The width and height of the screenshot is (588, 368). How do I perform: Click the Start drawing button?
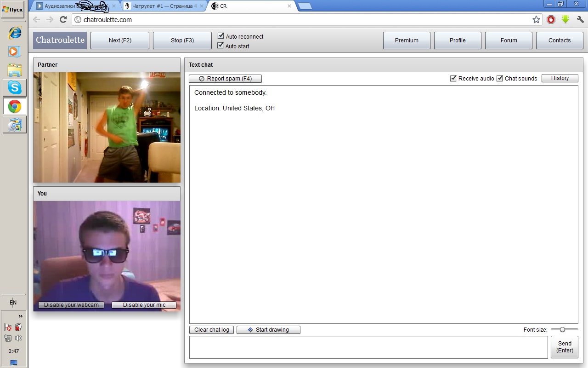click(x=268, y=330)
